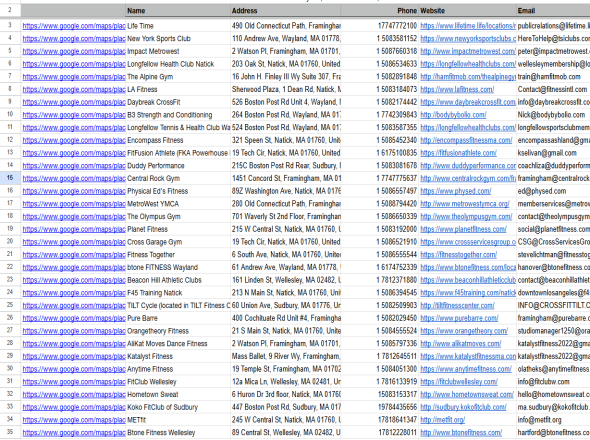
Task: Select the F45 Training Natick name cell
Action: point(178,292)
